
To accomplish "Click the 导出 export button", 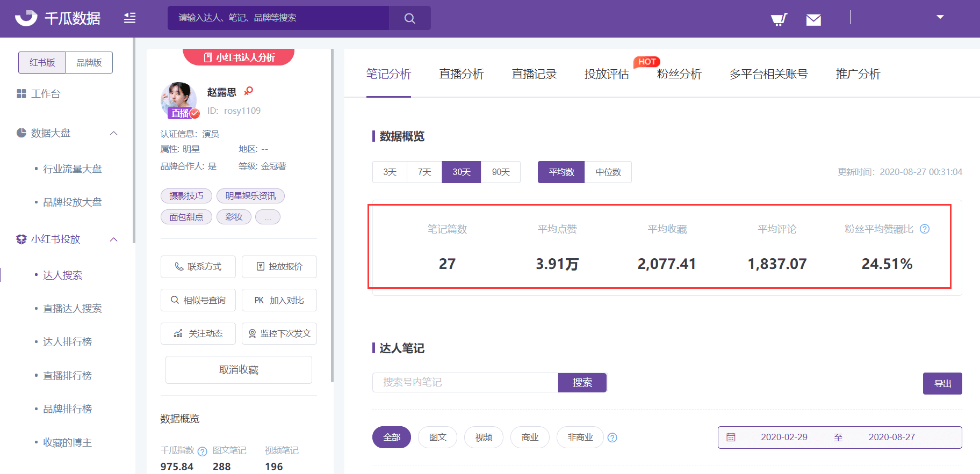I will pyautogui.click(x=942, y=383).
